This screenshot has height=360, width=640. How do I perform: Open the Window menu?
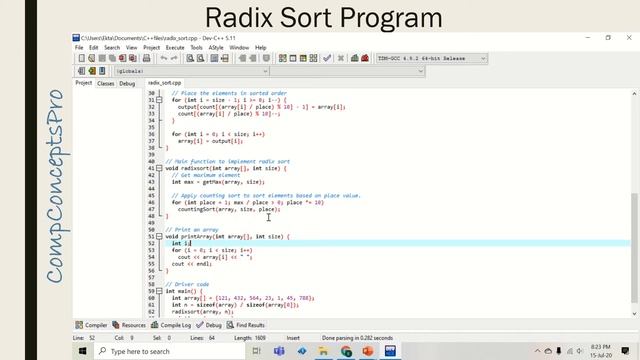[x=239, y=47]
